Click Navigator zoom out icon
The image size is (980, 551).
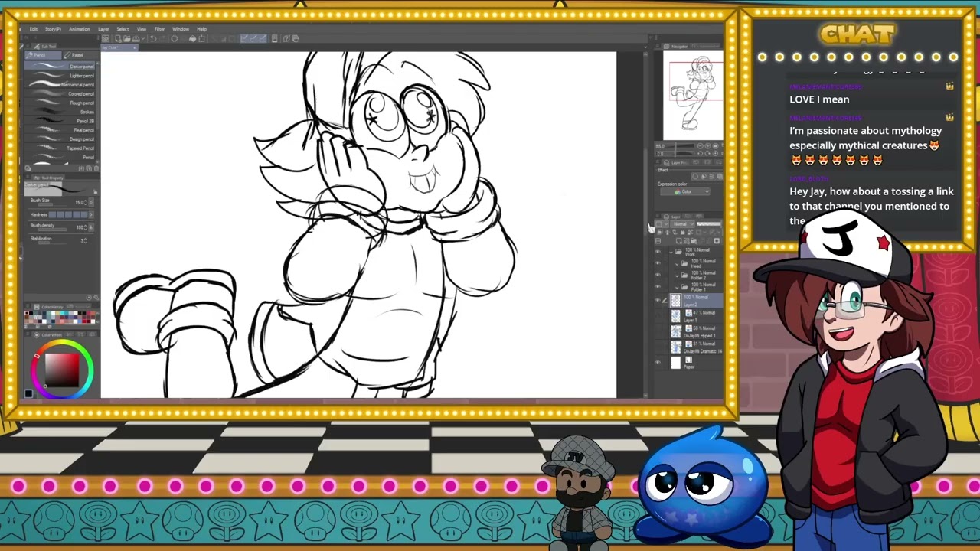(701, 145)
